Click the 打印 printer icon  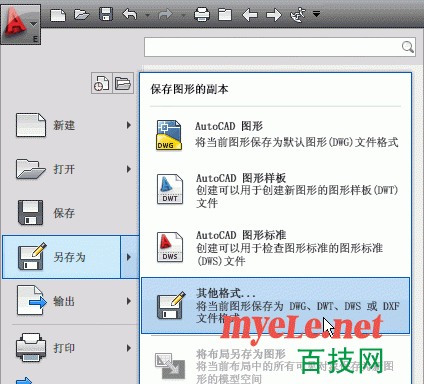pos(31,347)
